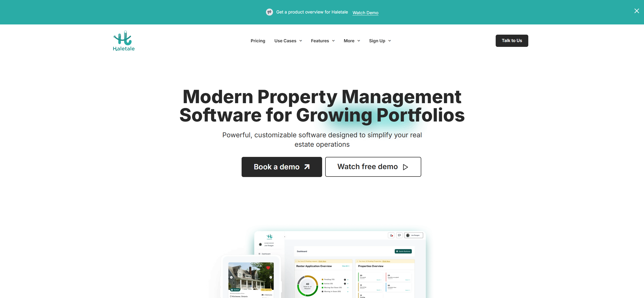Expand the Features dropdown menu
Image resolution: width=644 pixels, height=298 pixels.
coord(322,41)
